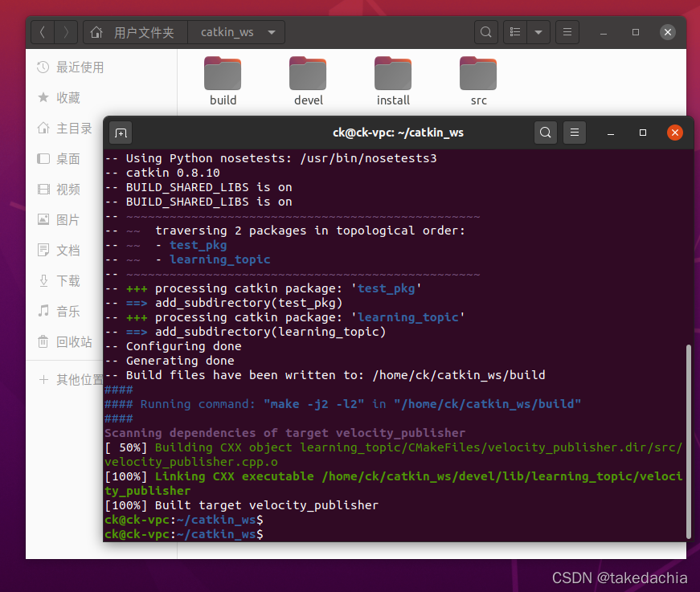Switch file manager to list view
This screenshot has width=700, height=592.
(515, 32)
